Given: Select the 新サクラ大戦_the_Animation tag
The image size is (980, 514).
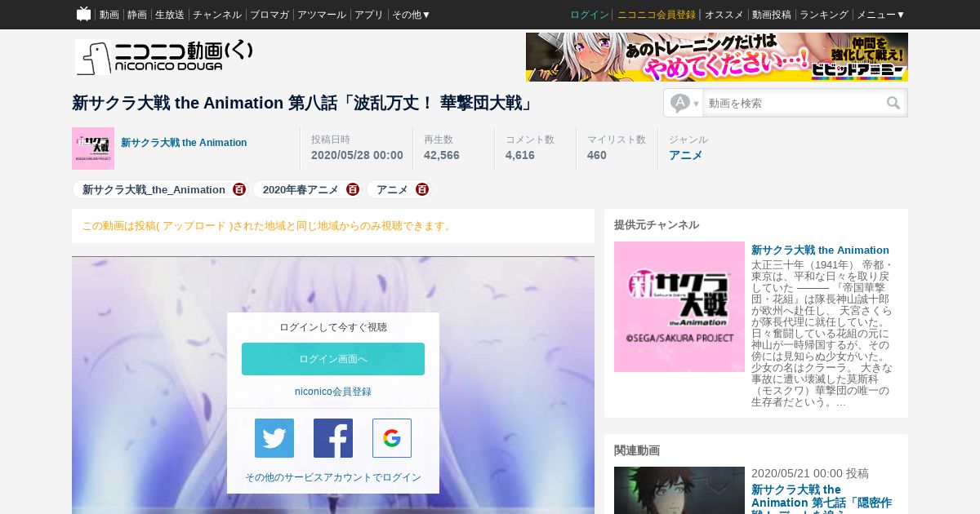Looking at the screenshot, I should (x=154, y=189).
